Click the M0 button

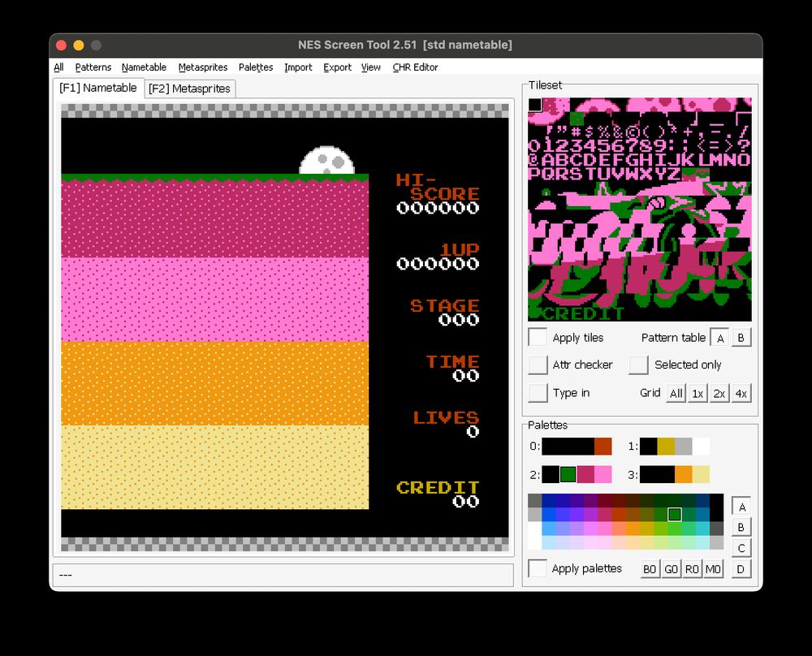[713, 569]
